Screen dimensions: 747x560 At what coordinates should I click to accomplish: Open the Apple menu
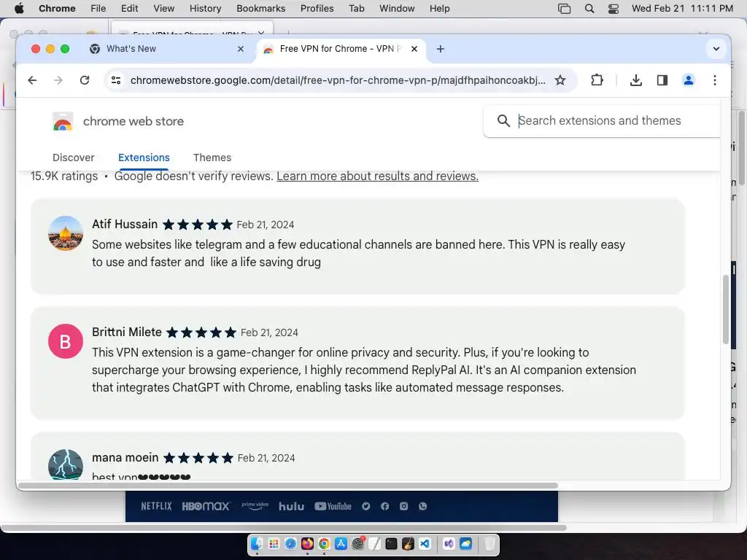[x=19, y=9]
